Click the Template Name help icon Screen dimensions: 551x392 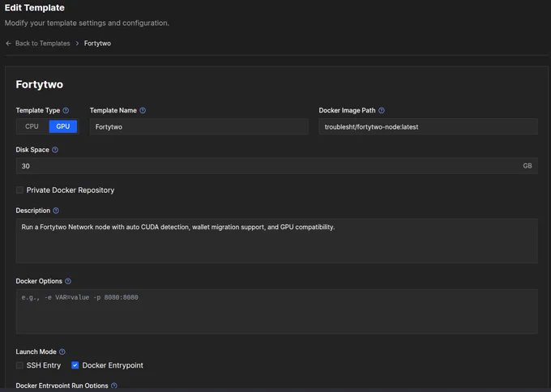point(143,110)
